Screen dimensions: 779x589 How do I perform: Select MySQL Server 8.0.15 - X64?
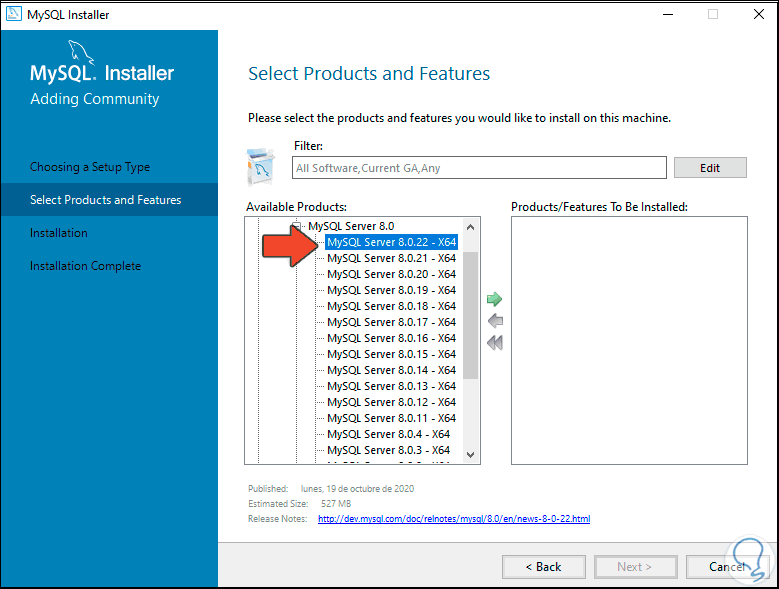point(391,354)
